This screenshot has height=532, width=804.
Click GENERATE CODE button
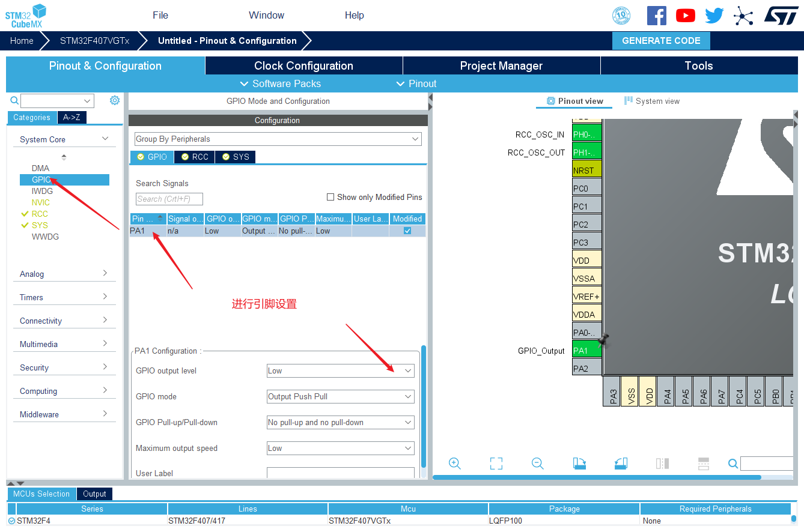coord(661,41)
